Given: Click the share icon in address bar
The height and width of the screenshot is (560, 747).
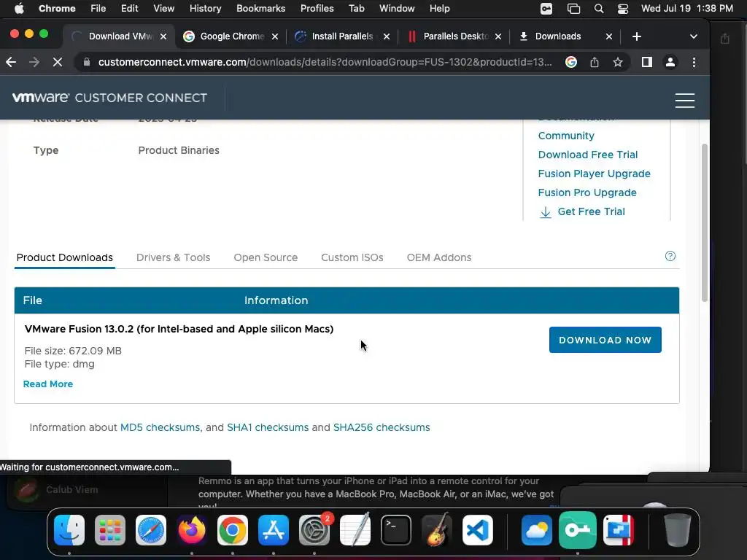Looking at the screenshot, I should [595, 62].
